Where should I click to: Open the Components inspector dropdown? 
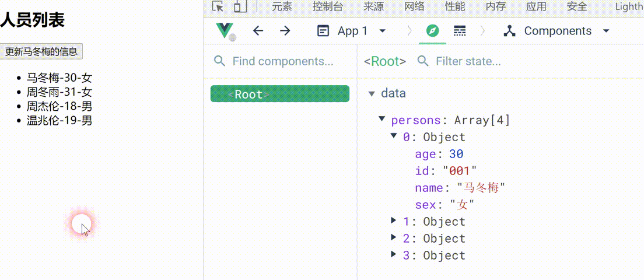557,31
